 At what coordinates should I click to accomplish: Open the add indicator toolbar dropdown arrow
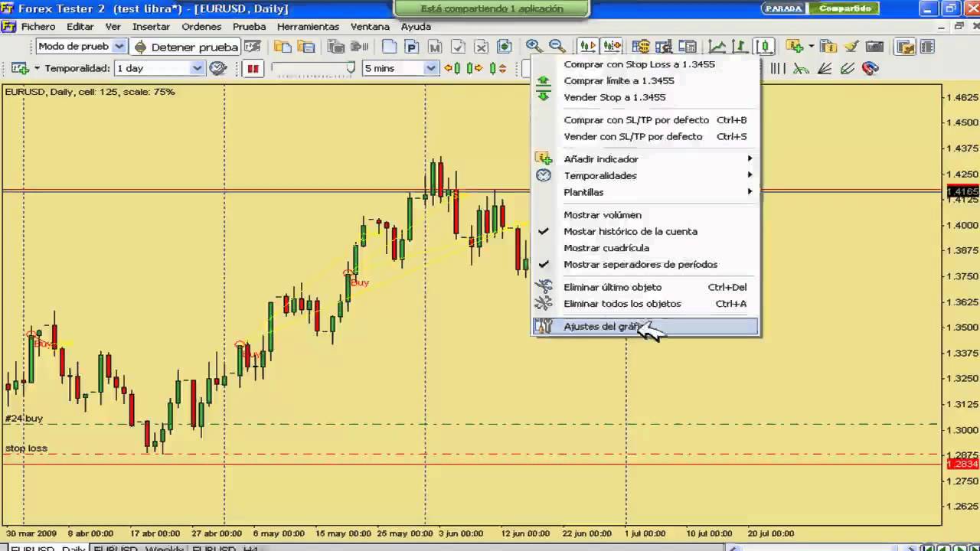811,46
